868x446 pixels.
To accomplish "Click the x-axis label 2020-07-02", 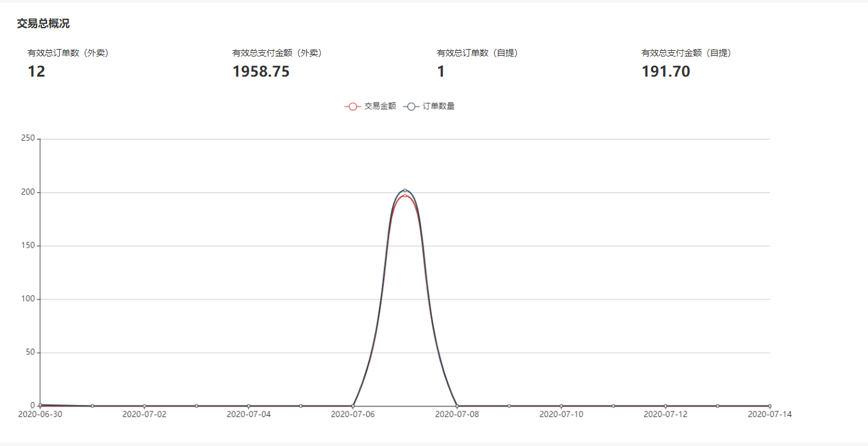I will click(144, 415).
